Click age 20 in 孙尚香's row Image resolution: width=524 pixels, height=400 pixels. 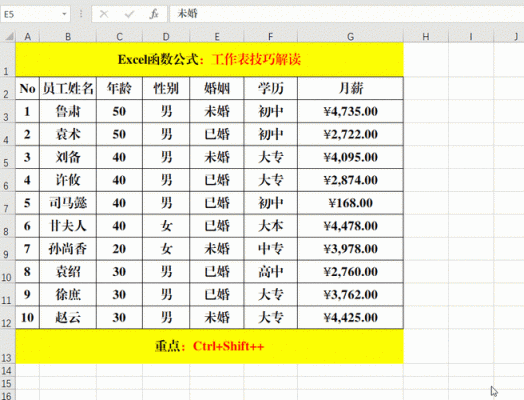pyautogui.click(x=119, y=249)
